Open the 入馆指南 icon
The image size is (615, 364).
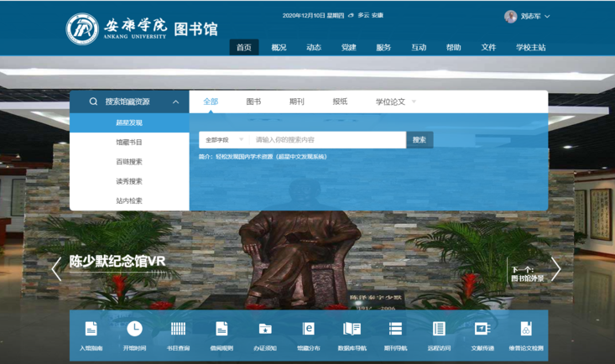tap(91, 329)
